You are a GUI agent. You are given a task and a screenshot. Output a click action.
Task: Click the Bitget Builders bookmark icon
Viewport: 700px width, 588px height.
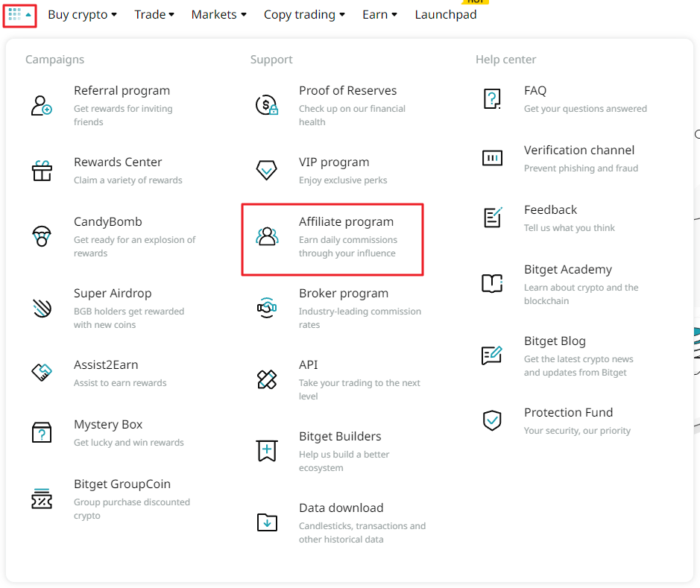[267, 451]
